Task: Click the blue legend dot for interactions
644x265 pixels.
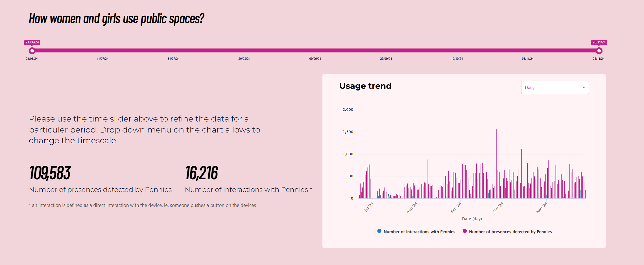Action: click(x=379, y=231)
